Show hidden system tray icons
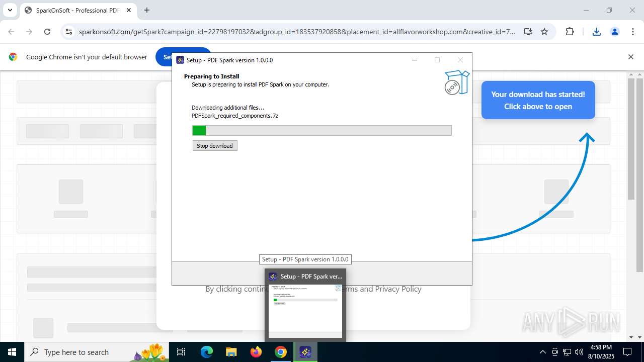Viewport: 644px width, 362px height. click(x=542, y=352)
